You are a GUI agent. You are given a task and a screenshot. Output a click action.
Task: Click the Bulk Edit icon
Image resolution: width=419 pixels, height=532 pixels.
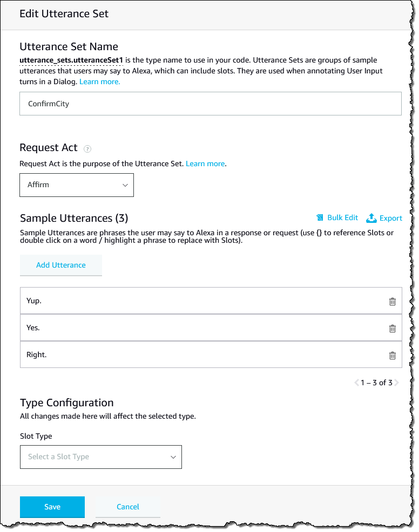pyautogui.click(x=320, y=218)
